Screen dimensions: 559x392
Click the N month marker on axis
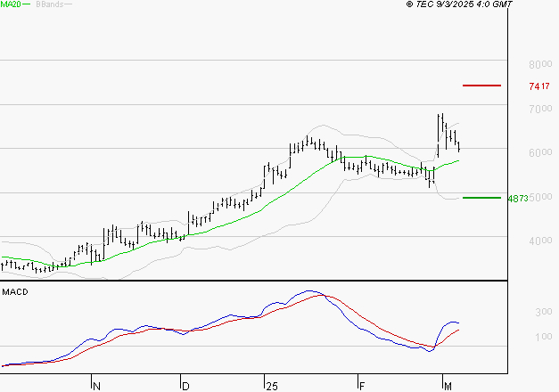tap(96, 387)
